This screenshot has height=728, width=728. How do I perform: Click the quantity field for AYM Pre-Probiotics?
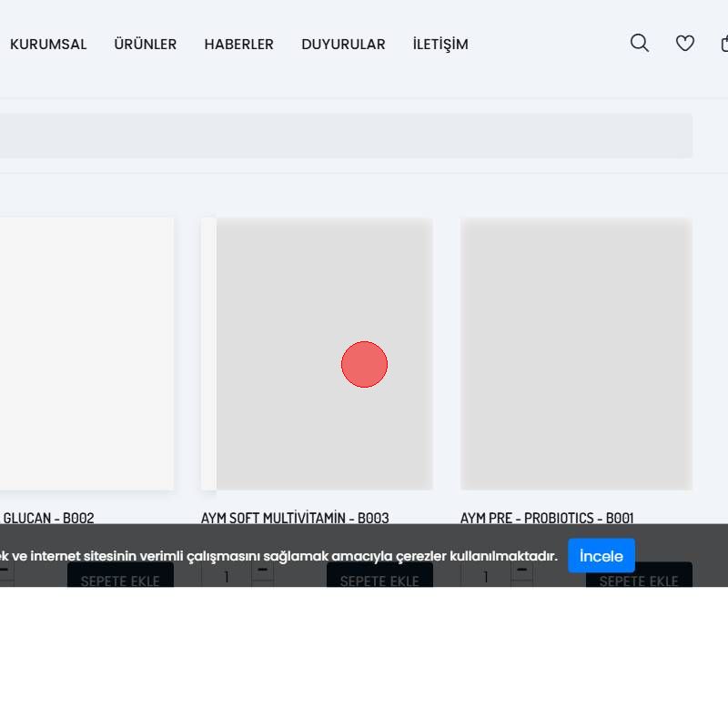point(486,576)
